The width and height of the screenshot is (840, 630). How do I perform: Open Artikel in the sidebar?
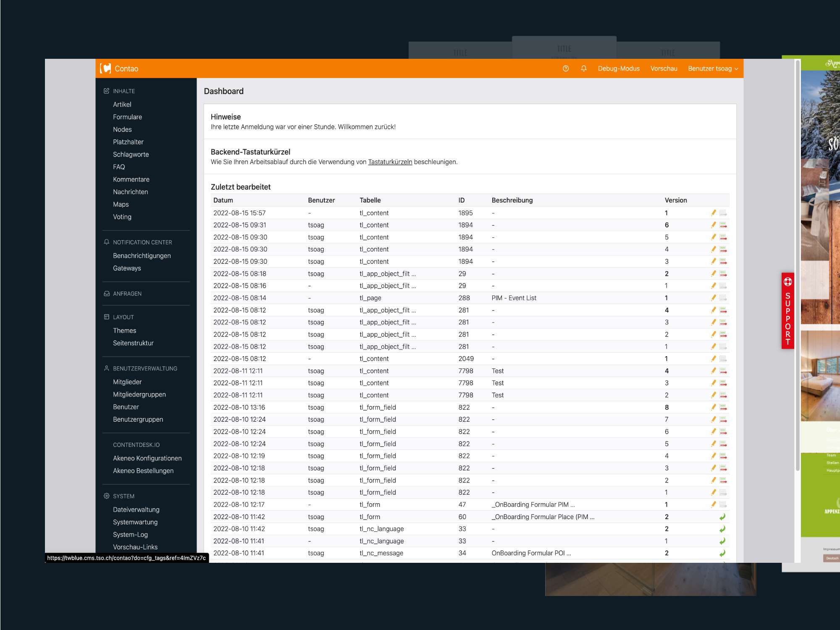tap(122, 105)
